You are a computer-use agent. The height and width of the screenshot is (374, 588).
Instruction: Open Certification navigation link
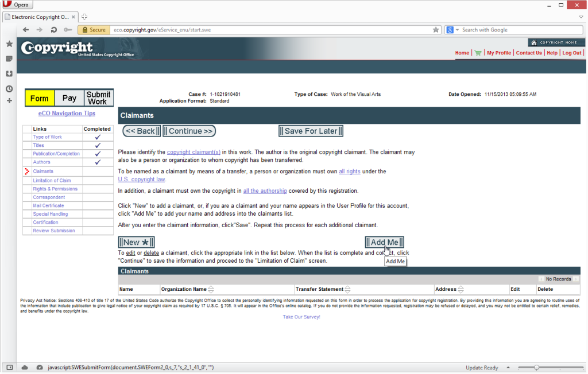pos(45,222)
